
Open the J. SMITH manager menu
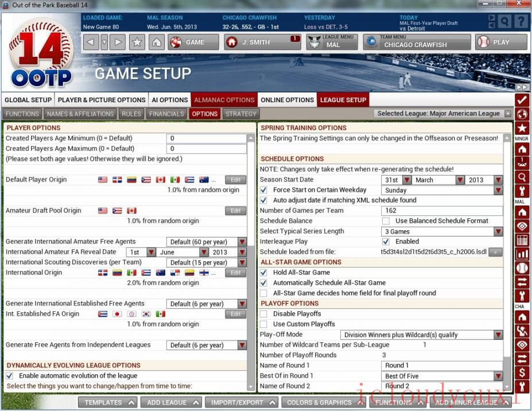tap(262, 42)
